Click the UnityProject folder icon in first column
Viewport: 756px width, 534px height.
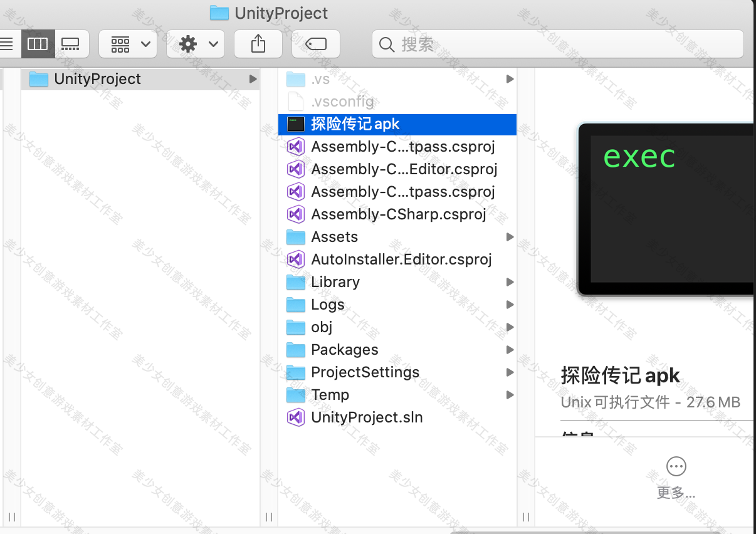[39, 79]
